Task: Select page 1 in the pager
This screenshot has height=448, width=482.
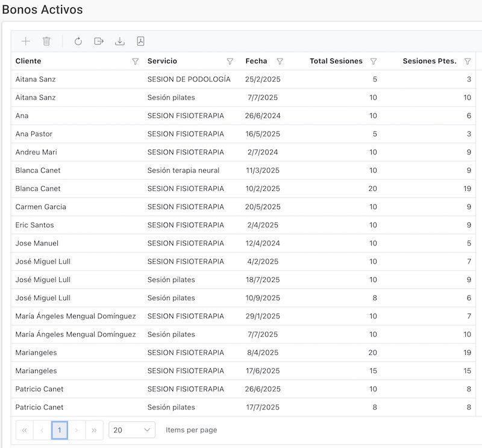Action: (59, 430)
